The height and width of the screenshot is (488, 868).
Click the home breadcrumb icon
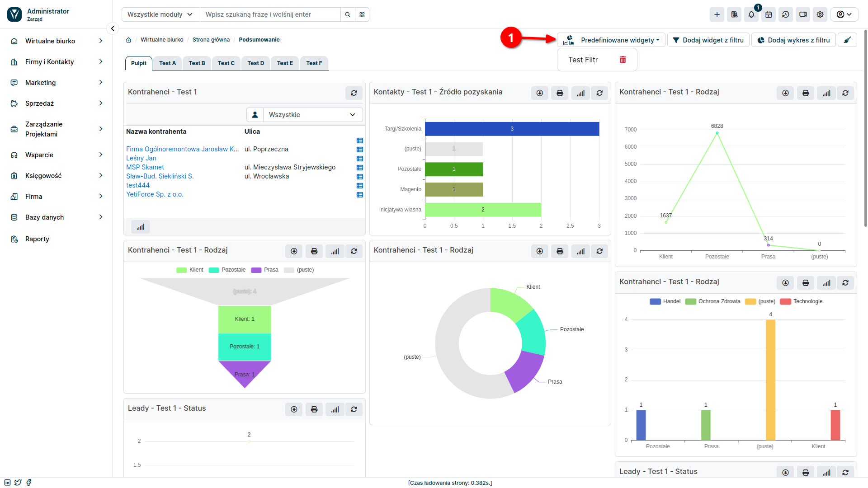pos(128,40)
